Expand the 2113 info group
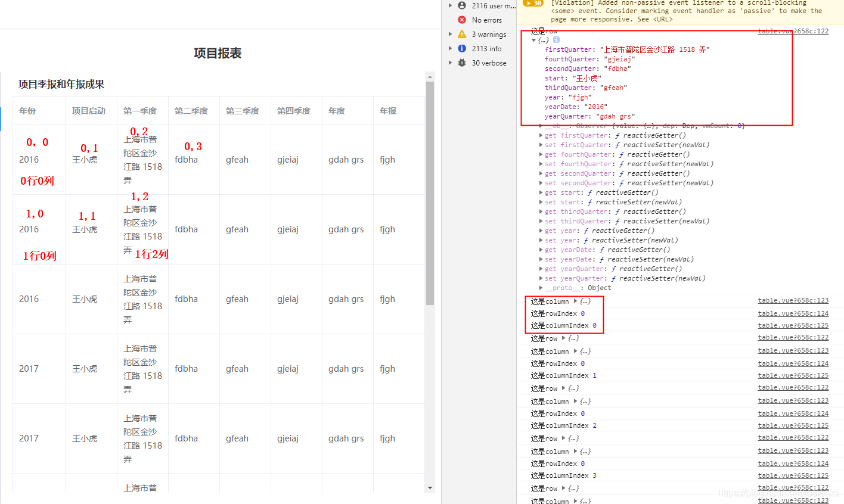This screenshot has width=844, height=504. tap(451, 48)
